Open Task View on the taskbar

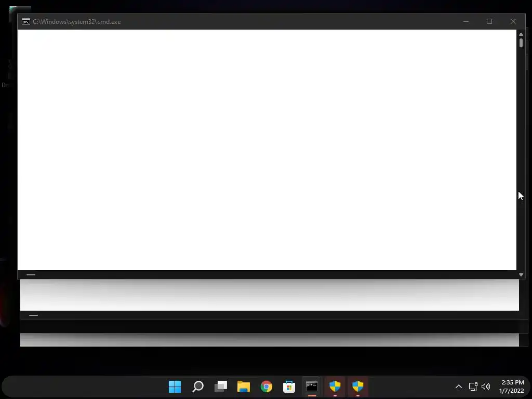pyautogui.click(x=220, y=387)
